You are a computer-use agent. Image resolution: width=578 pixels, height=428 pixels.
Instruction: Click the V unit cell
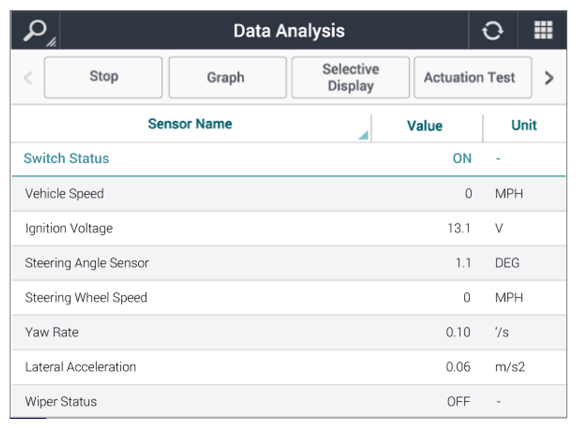[x=499, y=228]
